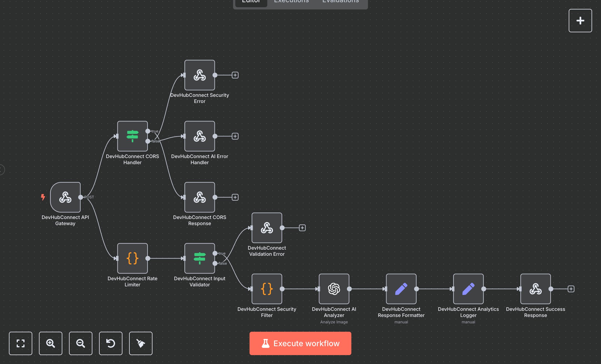Zoom in on the canvas

[x=50, y=343]
